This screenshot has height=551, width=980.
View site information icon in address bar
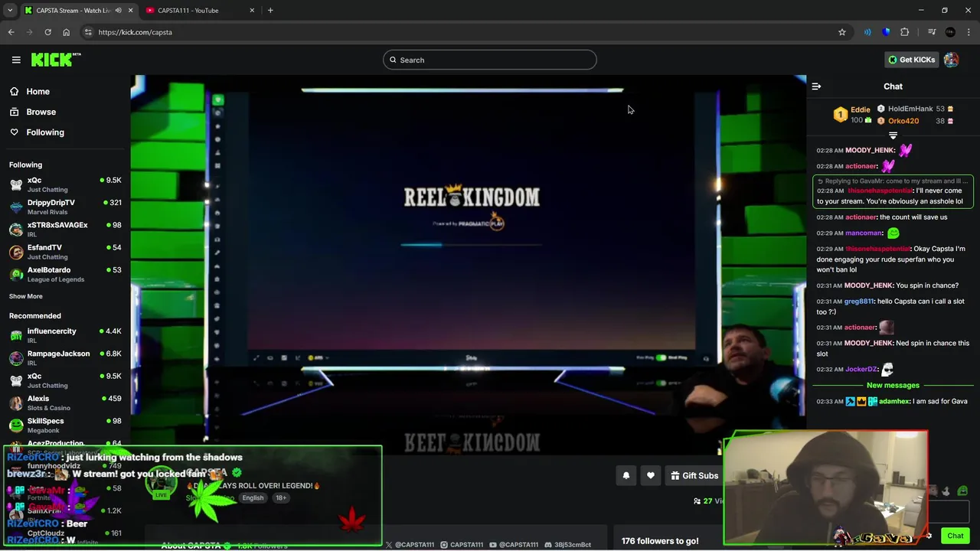[88, 32]
